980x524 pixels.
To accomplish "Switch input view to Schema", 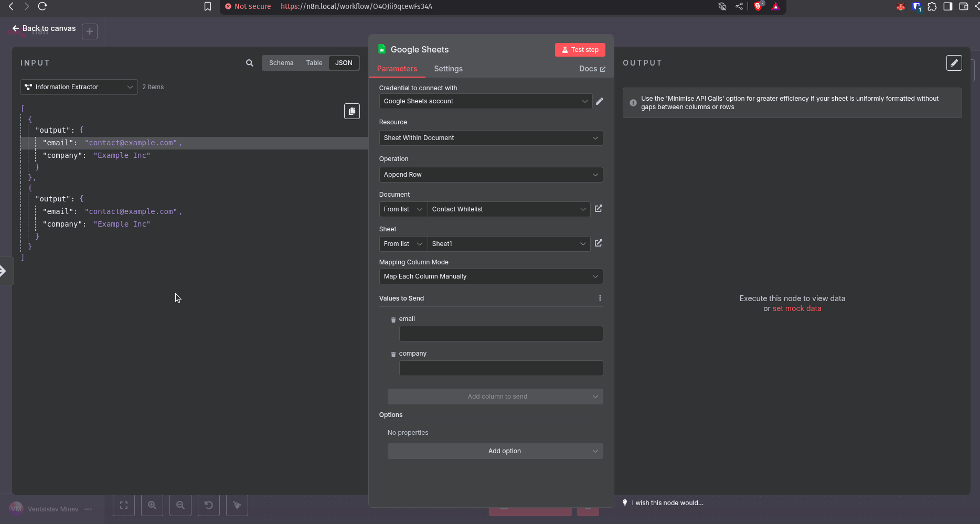I will 281,63.
